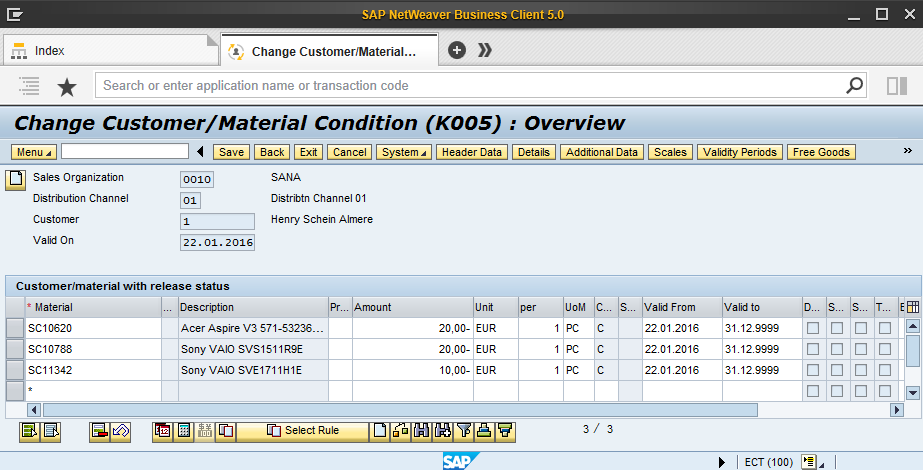The height and width of the screenshot is (470, 923).
Task: Add a new tab with the plus icon
Action: pyautogui.click(x=457, y=50)
